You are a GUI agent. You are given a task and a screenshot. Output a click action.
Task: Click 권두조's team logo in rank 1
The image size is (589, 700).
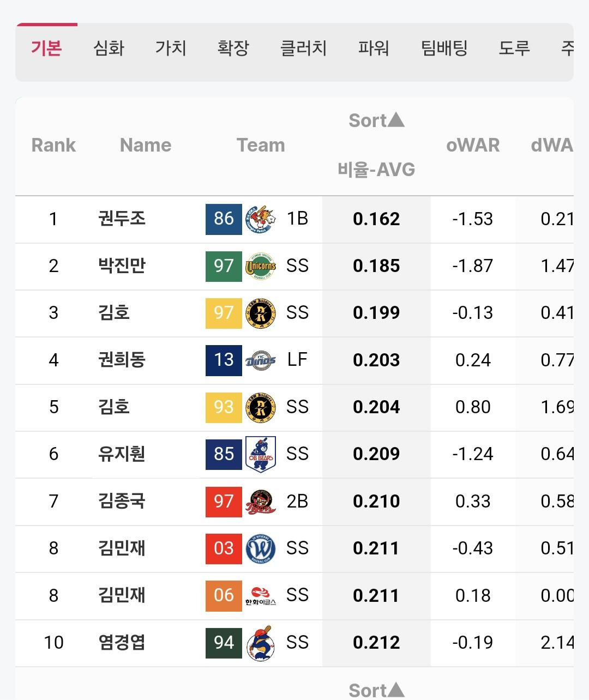pos(261,219)
